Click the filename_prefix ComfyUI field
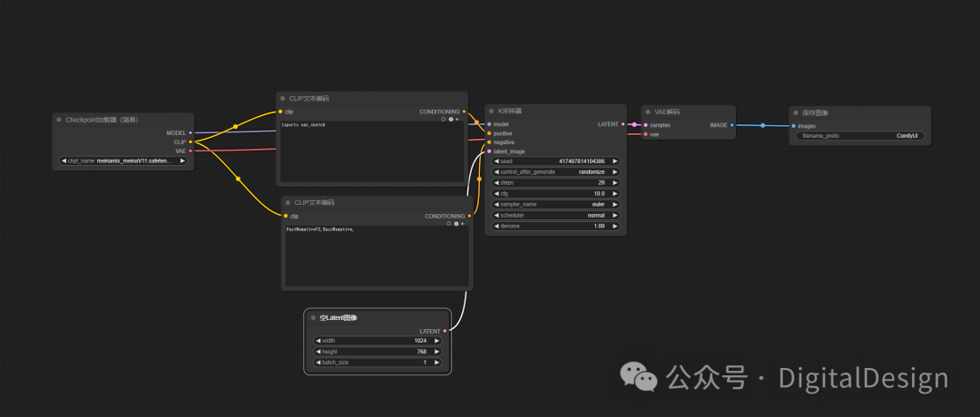Viewport: 980px width, 417px height. [x=860, y=135]
